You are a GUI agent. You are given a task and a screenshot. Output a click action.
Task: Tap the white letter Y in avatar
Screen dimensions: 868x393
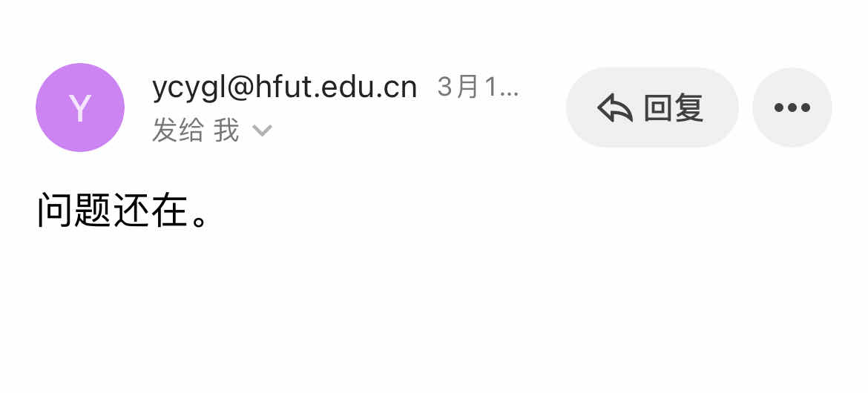[x=79, y=108]
